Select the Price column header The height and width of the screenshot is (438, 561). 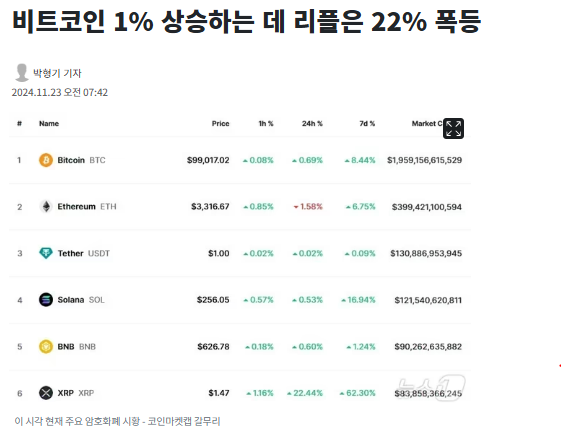(x=220, y=123)
